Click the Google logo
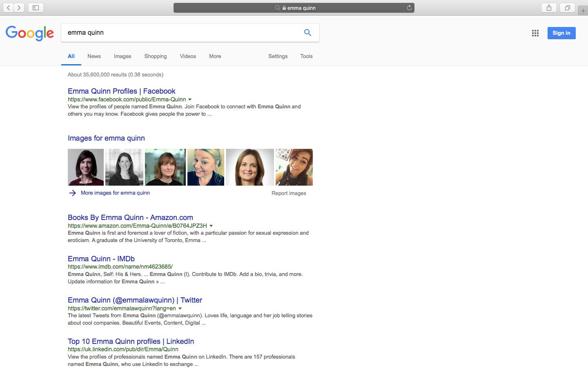The image size is (588, 368). point(30,33)
